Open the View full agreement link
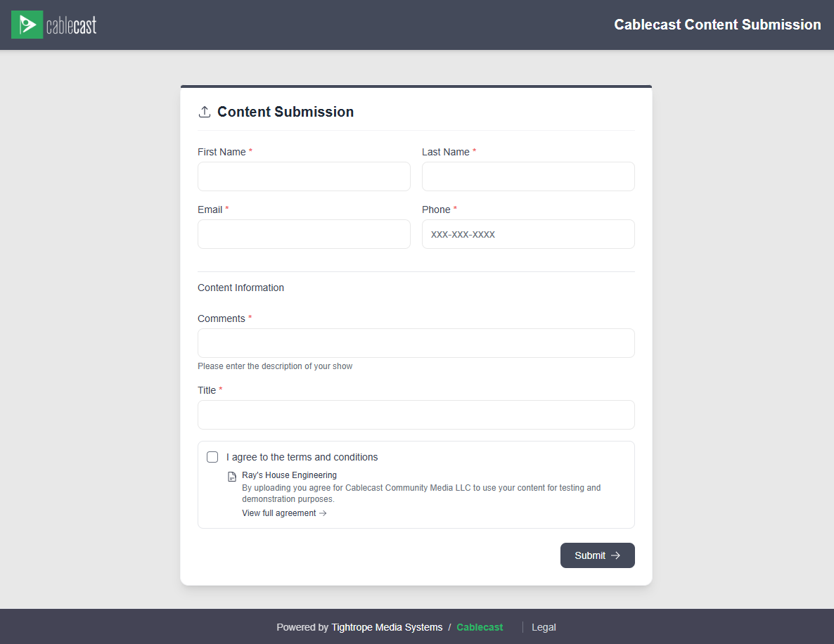Screen dimensions: 834x644 pos(284,513)
